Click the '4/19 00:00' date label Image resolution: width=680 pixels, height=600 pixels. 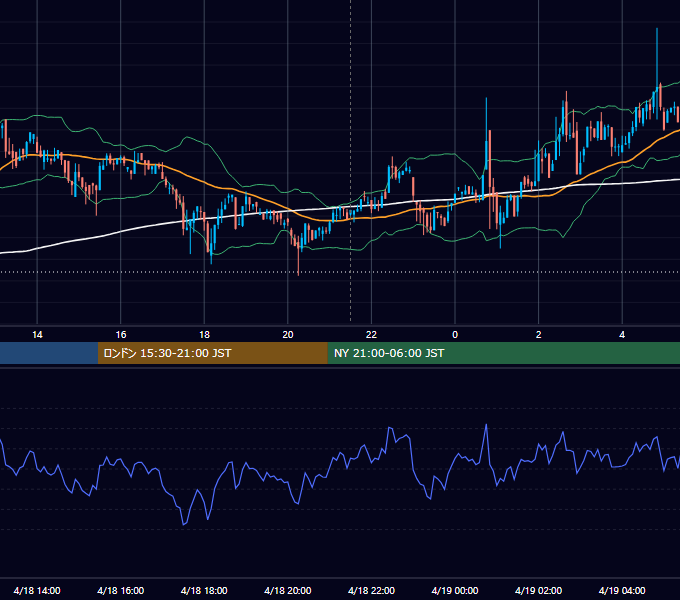[x=455, y=590]
